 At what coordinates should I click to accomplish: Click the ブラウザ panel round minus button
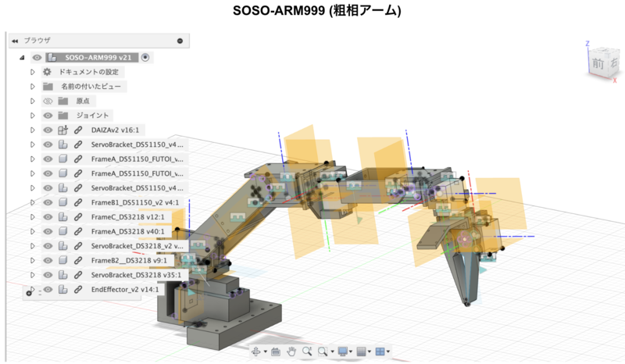point(180,41)
